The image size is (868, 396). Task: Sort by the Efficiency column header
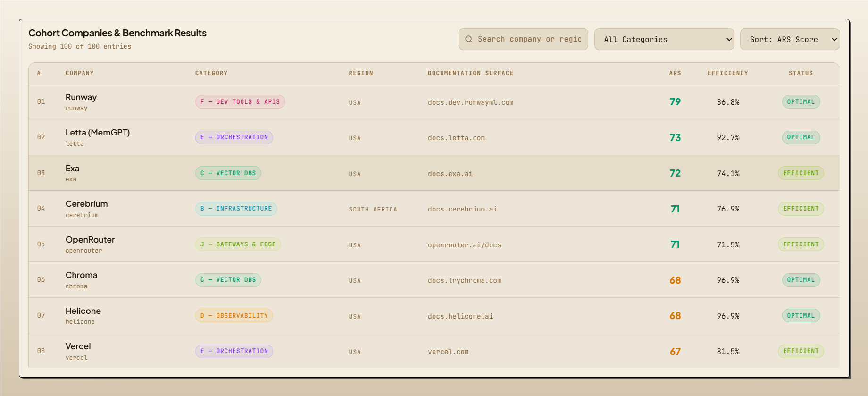pyautogui.click(x=728, y=73)
